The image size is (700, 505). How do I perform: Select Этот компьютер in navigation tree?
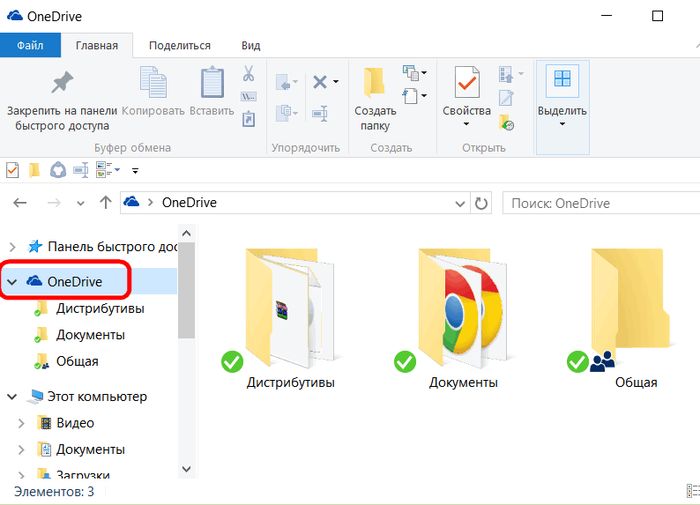[96, 397]
